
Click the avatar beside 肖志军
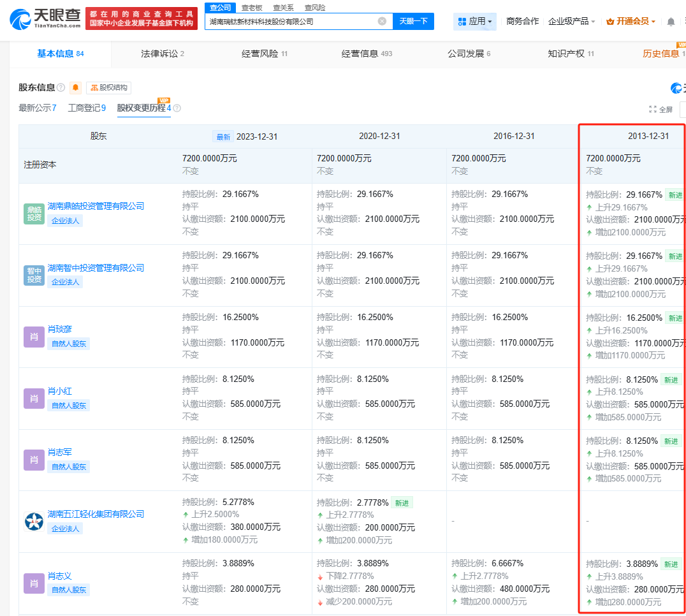(34, 460)
